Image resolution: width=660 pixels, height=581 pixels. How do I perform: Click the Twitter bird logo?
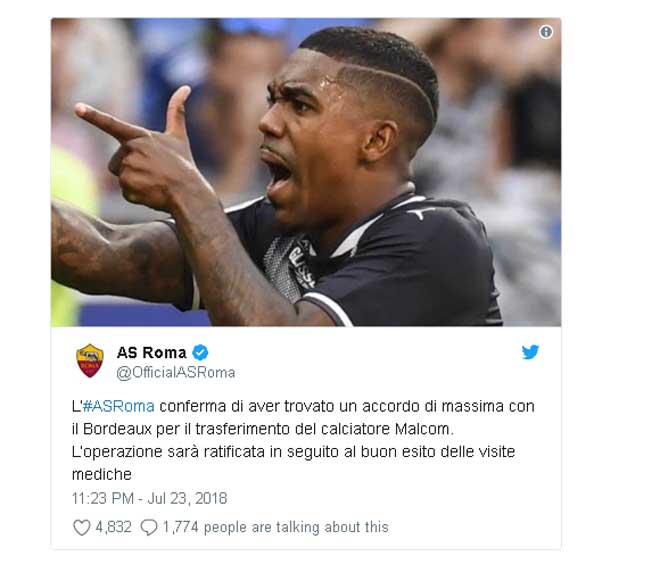[x=530, y=352]
